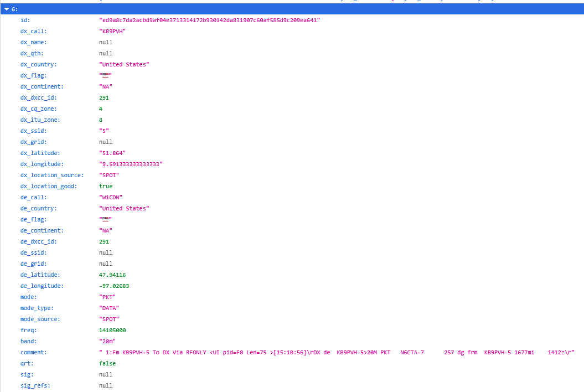The width and height of the screenshot is (584, 392).
Task: Select the dx_longitude value
Action: [131, 164]
